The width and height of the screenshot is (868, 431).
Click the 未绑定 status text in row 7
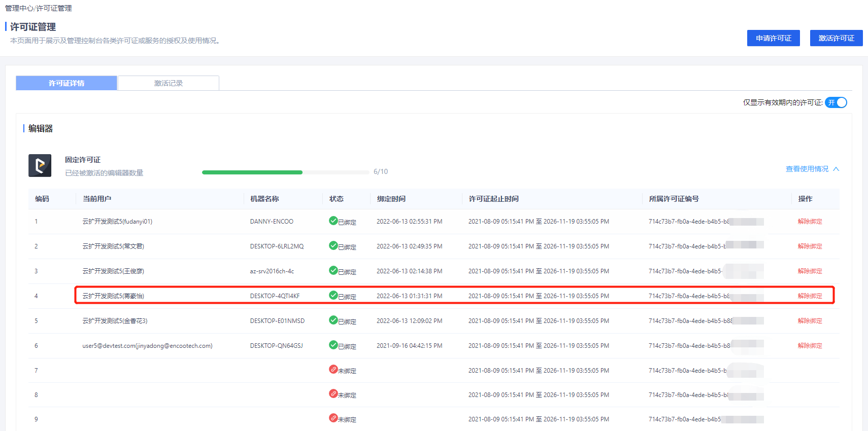(347, 371)
